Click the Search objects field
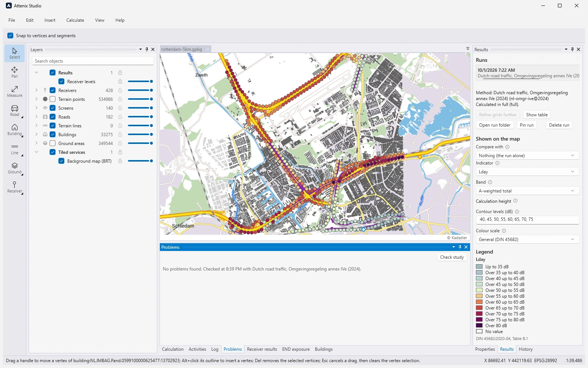 [x=93, y=61]
